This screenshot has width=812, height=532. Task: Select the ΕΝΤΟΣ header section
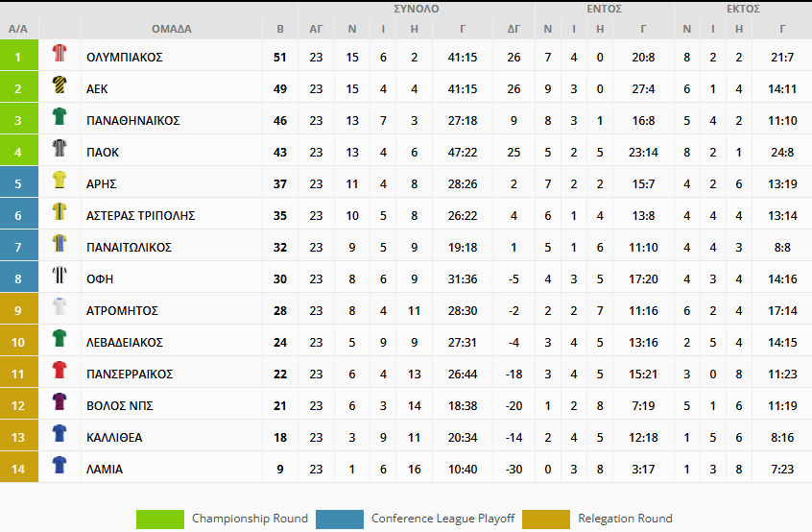pos(605,9)
